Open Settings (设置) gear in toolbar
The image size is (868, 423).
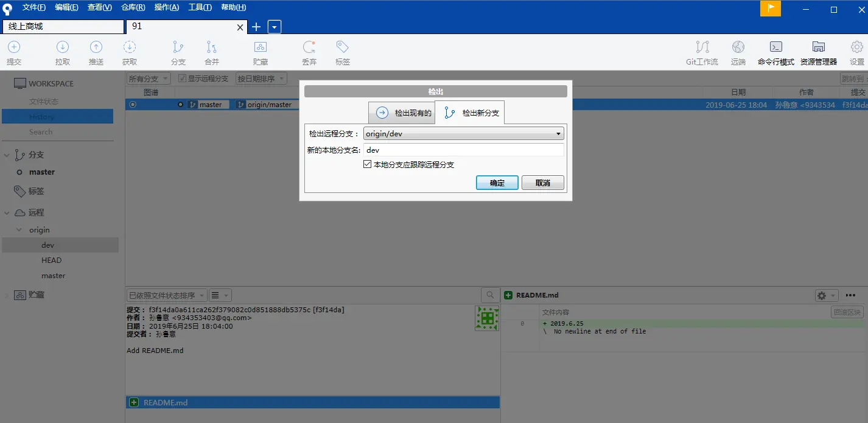click(x=857, y=47)
